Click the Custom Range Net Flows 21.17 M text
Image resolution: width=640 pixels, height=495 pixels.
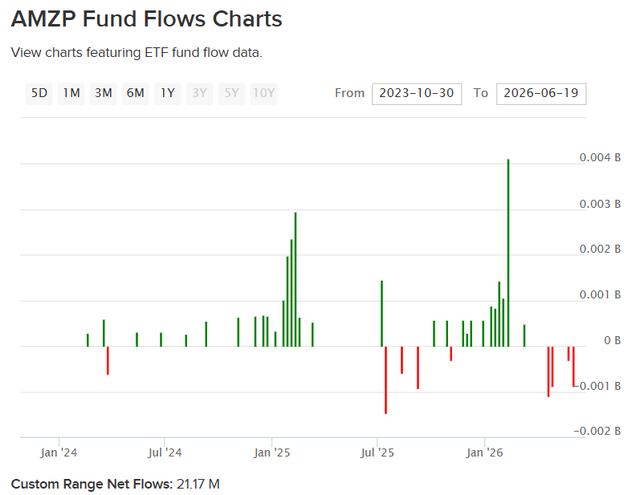pos(115,484)
